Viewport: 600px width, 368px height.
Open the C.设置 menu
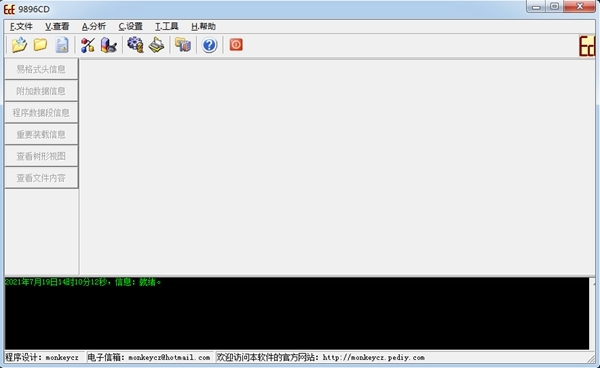[130, 26]
